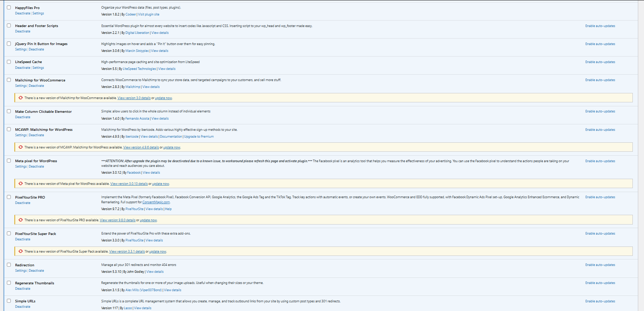Viewport: 644px width, 311px height.
Task: Click Upgrade to Premium link
Action: click(199, 137)
